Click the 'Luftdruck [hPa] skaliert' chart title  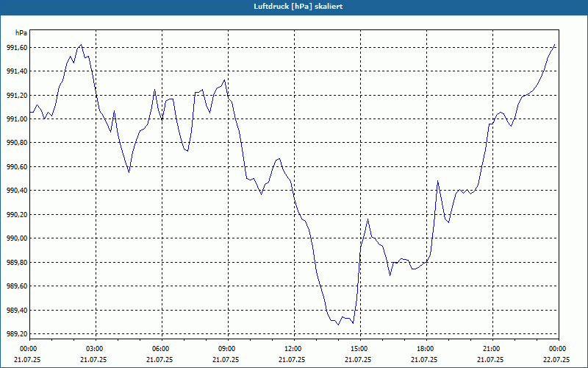298,7
